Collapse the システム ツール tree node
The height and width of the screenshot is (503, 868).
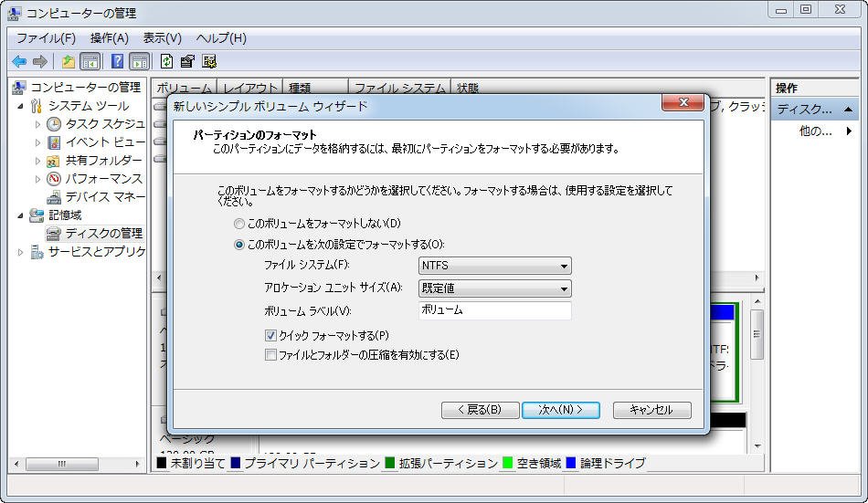pos(20,106)
